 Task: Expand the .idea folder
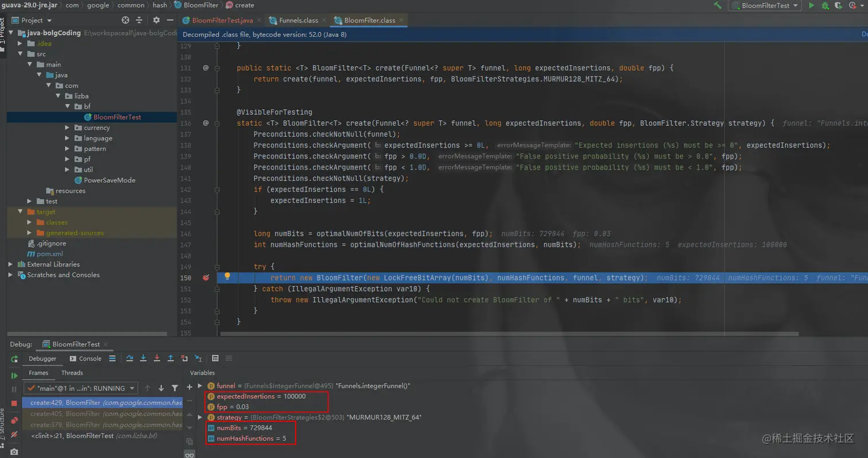(x=21, y=43)
